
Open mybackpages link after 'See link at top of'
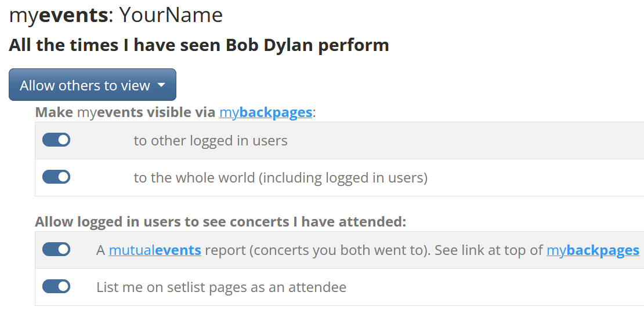(592, 250)
